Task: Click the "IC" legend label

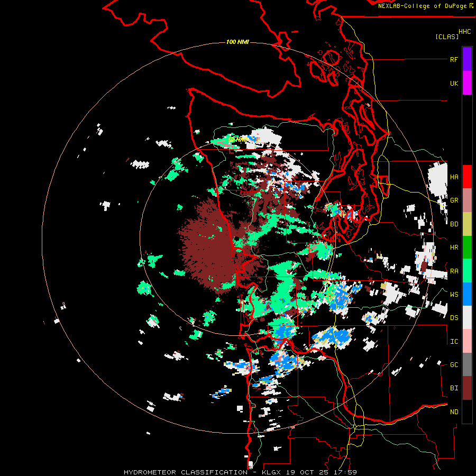Action: click(454, 342)
